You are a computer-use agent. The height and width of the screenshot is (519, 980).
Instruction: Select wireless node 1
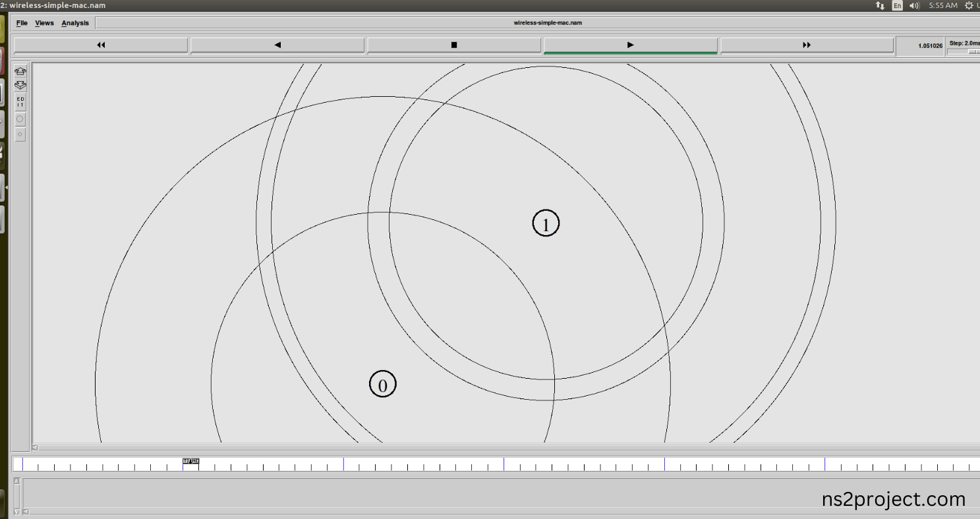546,224
